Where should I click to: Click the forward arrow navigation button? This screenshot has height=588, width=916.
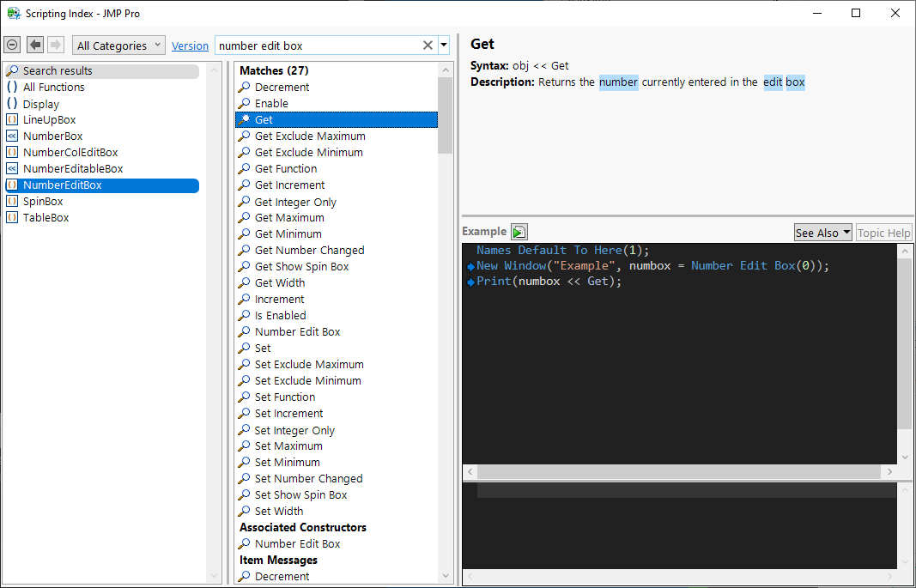56,45
